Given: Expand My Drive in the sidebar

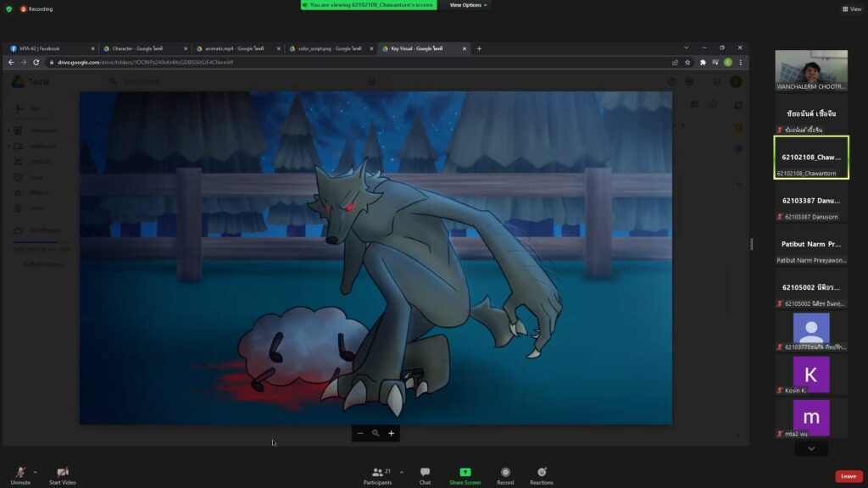Looking at the screenshot, I should 8,130.
